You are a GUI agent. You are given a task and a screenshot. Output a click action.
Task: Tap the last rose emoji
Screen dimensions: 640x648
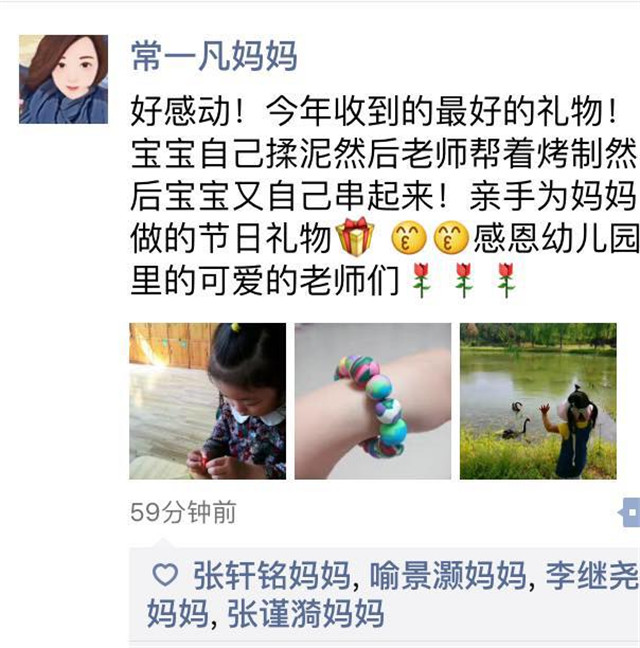click(506, 280)
